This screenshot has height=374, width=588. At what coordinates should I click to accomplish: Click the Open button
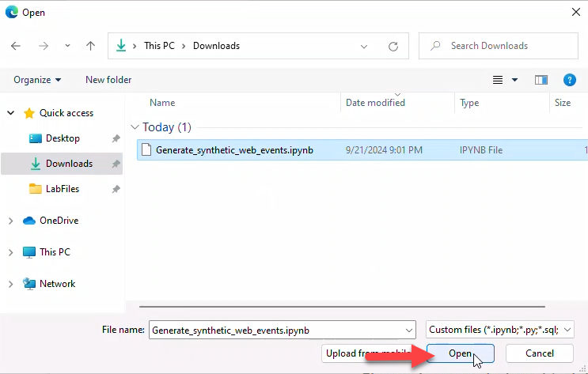(x=460, y=353)
